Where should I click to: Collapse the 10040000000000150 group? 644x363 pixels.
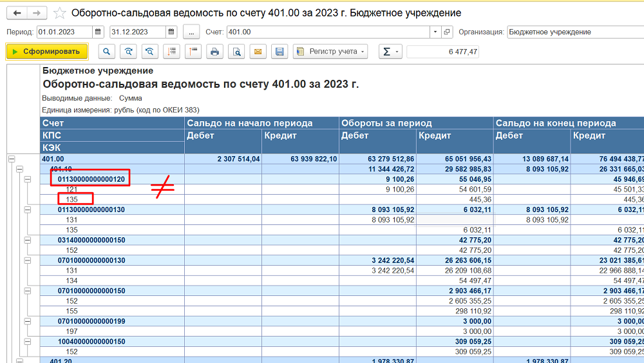tap(28, 341)
